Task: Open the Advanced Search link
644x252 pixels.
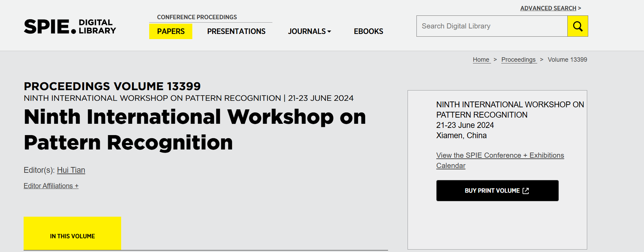Action: (x=548, y=8)
